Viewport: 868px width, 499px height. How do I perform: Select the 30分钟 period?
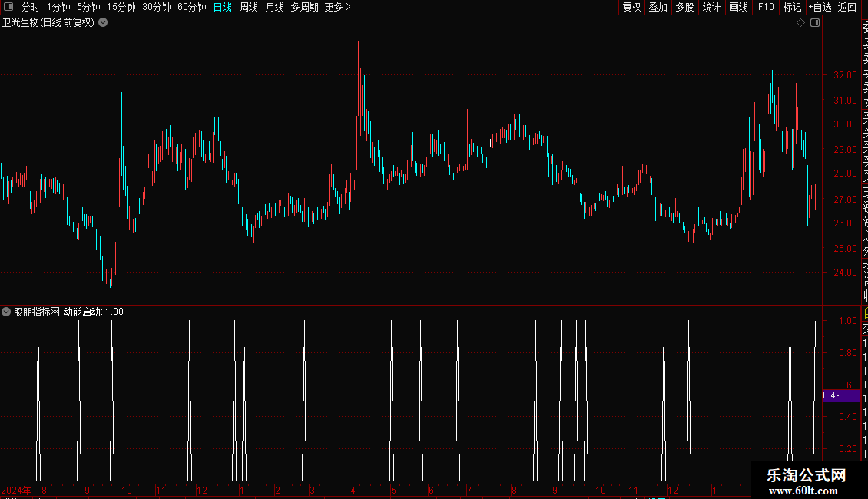157,7
